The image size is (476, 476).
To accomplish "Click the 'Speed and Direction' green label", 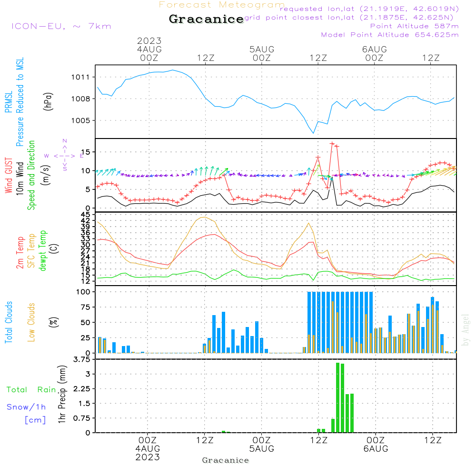I will (31, 175).
